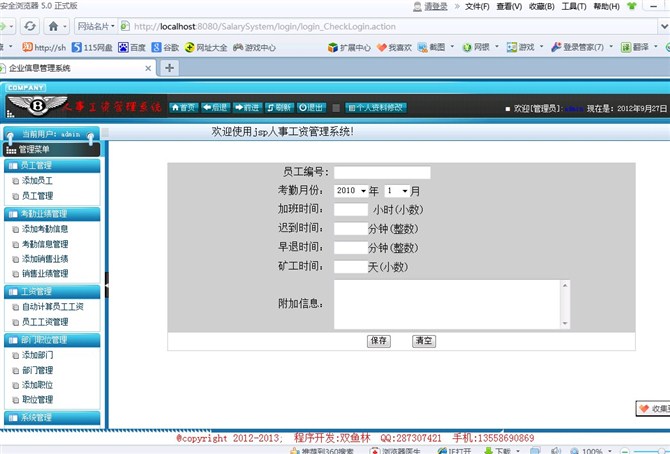Go to the browser home icon
The height and width of the screenshot is (454, 670).
(53, 27)
